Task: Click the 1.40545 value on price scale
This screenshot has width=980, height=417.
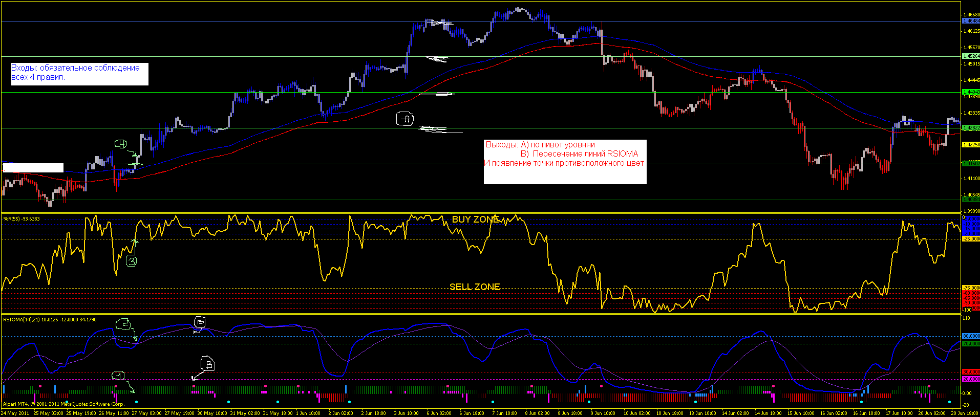Action: [971, 195]
